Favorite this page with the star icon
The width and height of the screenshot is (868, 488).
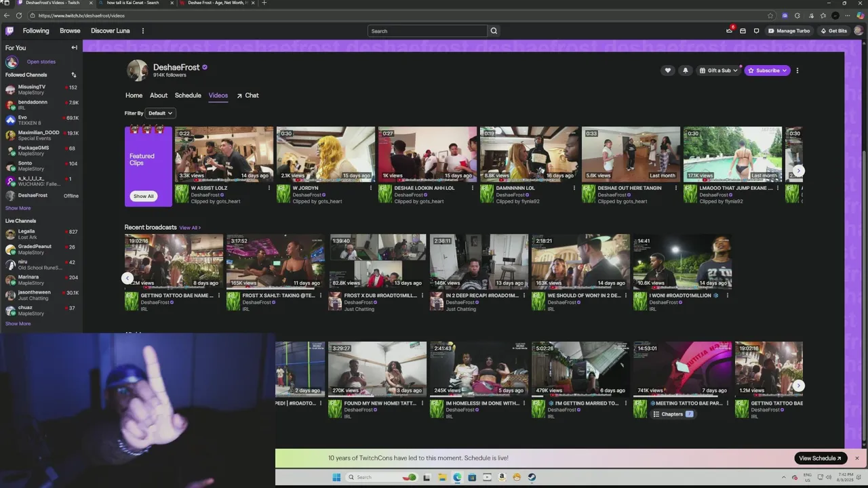770,16
